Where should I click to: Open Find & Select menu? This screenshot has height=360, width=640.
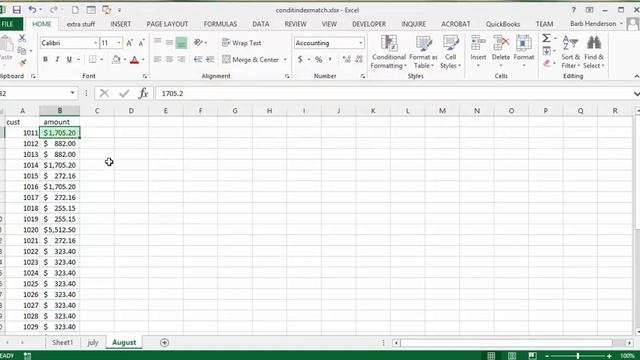(593, 52)
